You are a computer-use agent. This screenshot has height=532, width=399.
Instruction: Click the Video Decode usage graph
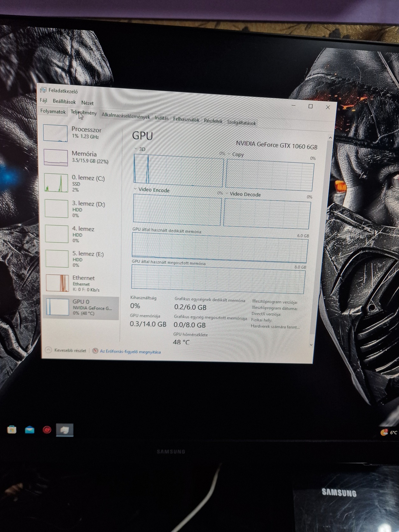tap(267, 213)
